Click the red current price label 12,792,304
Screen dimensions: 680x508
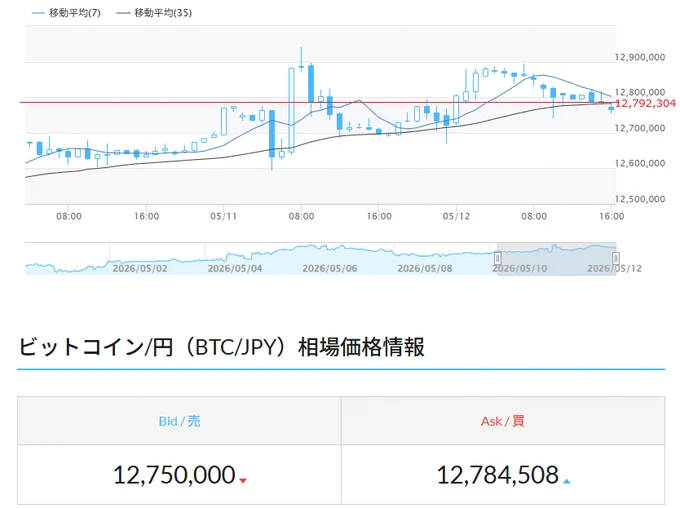645,103
